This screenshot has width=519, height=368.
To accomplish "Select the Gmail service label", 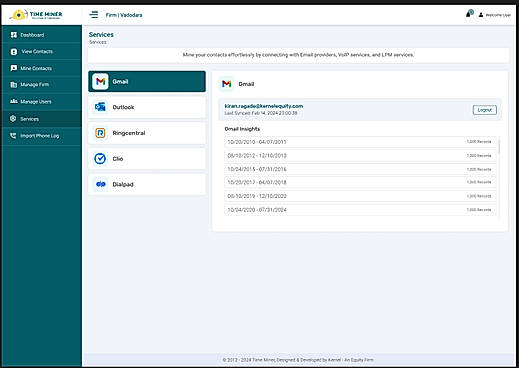I will [120, 81].
